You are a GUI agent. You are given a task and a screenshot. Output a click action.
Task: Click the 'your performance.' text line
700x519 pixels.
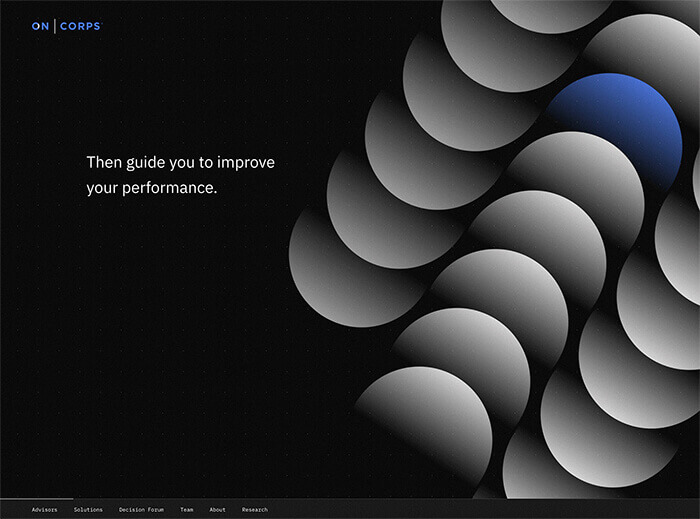point(152,188)
